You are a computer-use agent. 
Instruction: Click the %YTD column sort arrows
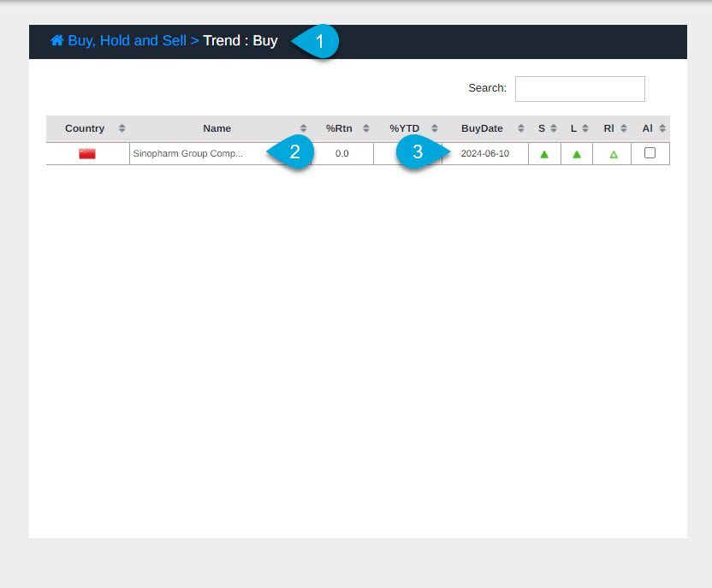[x=435, y=128]
